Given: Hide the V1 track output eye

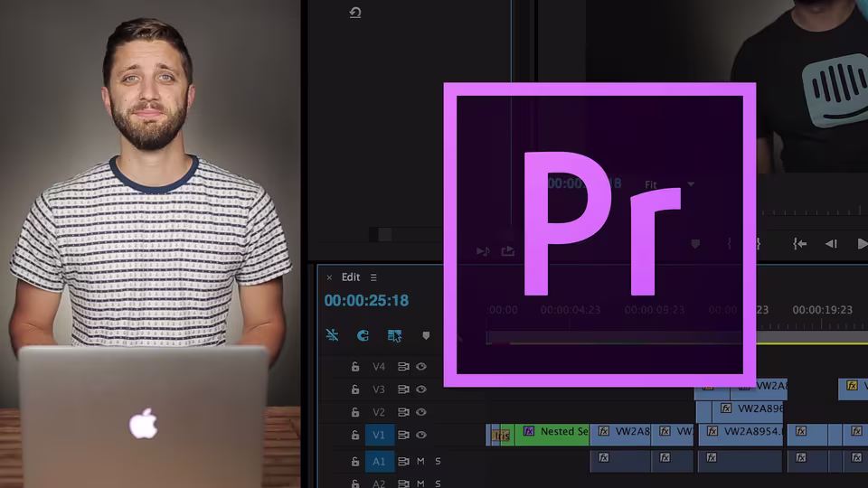Looking at the screenshot, I should [x=421, y=435].
